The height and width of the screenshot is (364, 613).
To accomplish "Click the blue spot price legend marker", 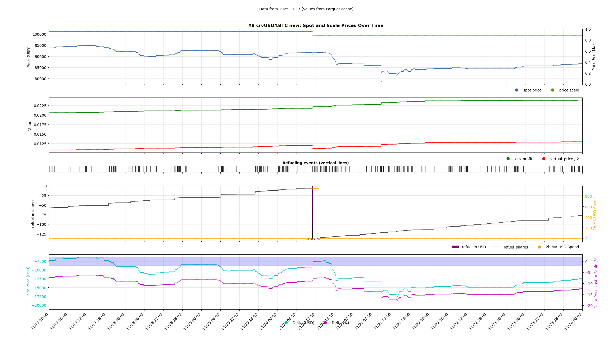I will pos(517,90).
